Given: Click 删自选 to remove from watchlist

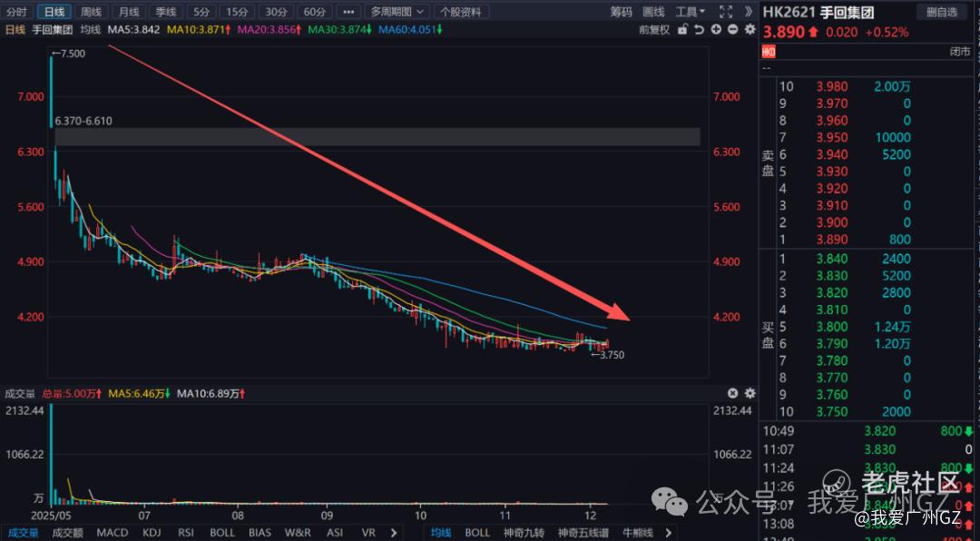Looking at the screenshot, I should click(941, 11).
